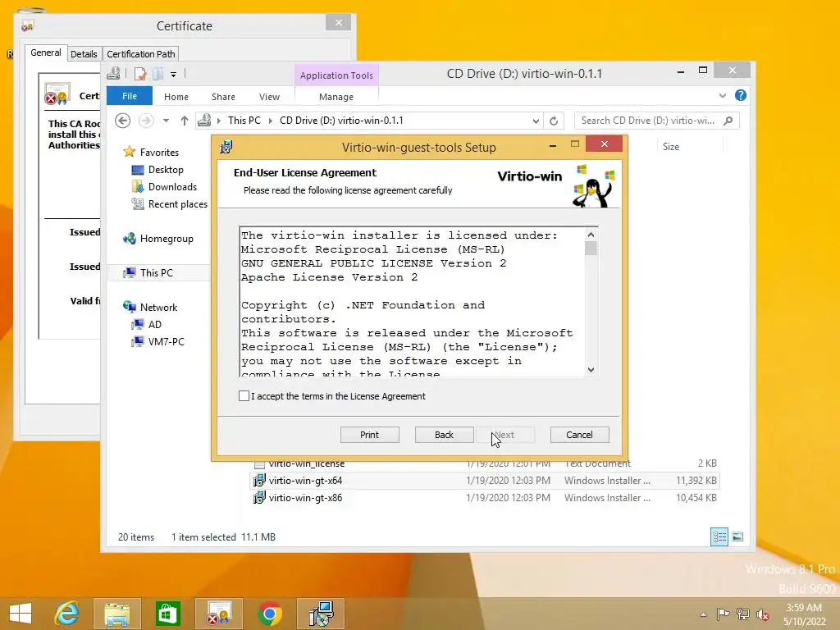The height and width of the screenshot is (630, 840).
Task: Expand the ribbon chevron
Action: pyautogui.click(x=722, y=95)
